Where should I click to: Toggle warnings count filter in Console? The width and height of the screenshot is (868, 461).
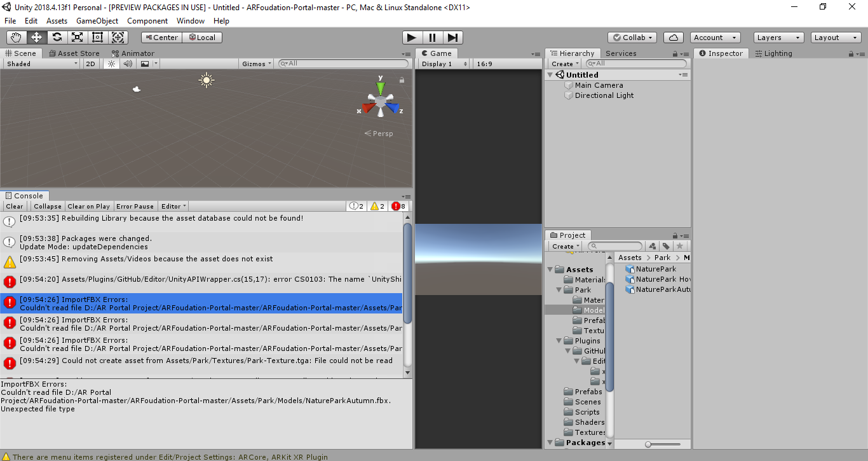377,206
